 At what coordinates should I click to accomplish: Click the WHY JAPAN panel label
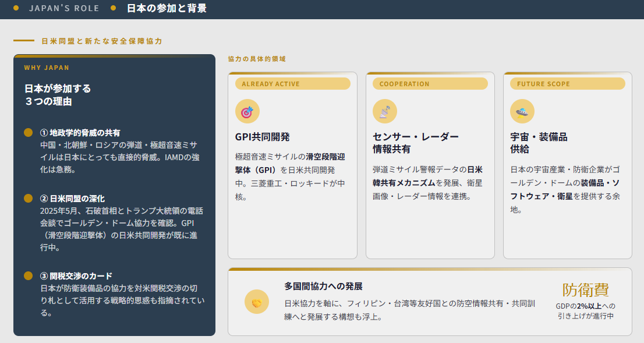[x=47, y=68]
